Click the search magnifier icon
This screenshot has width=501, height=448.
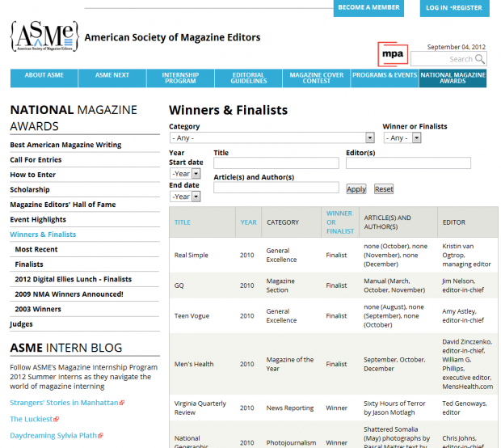tap(480, 59)
